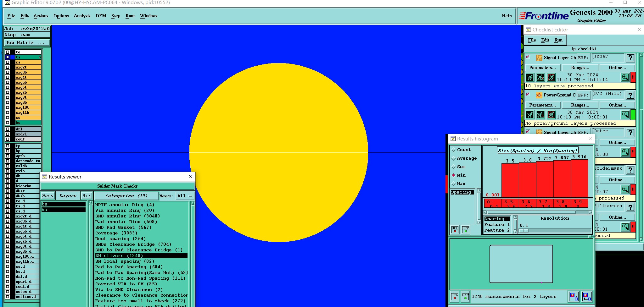The height and width of the screenshot is (307, 644).
Task: Open results magnifier for Power/Ground check
Action: click(x=625, y=115)
